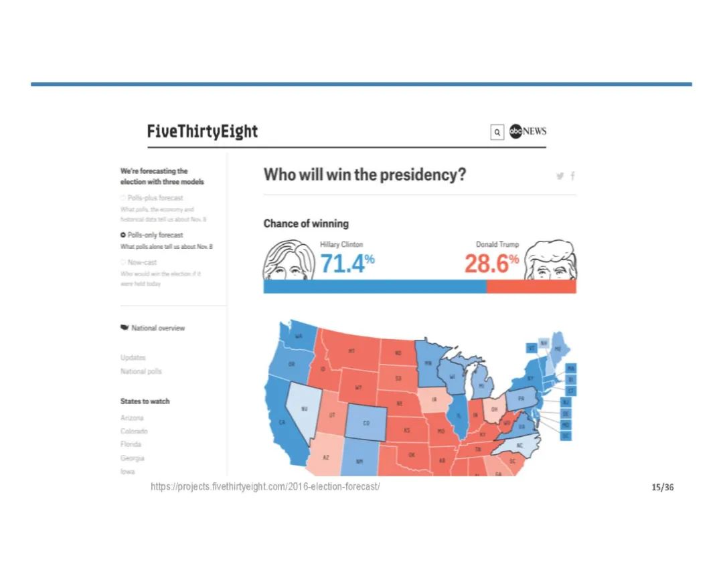723x588 pixels.
Task: Click Hillary Clinton's portrait illustration
Action: 289,261
